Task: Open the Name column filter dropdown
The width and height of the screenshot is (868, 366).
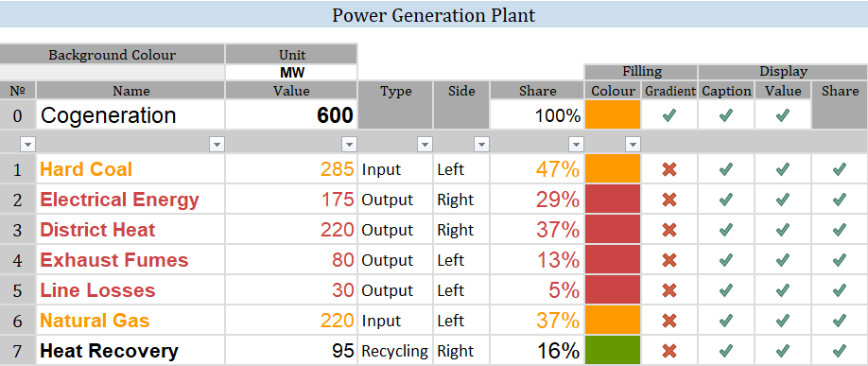Action: 217,145
